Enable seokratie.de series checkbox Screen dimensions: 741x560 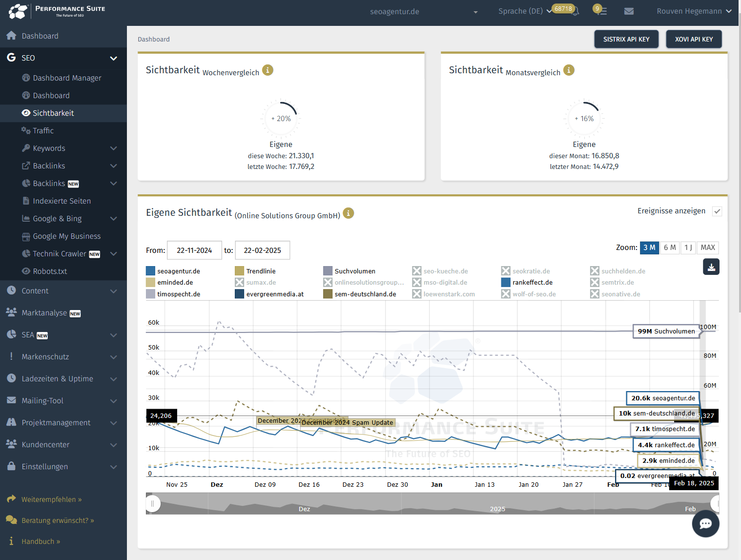[506, 271]
